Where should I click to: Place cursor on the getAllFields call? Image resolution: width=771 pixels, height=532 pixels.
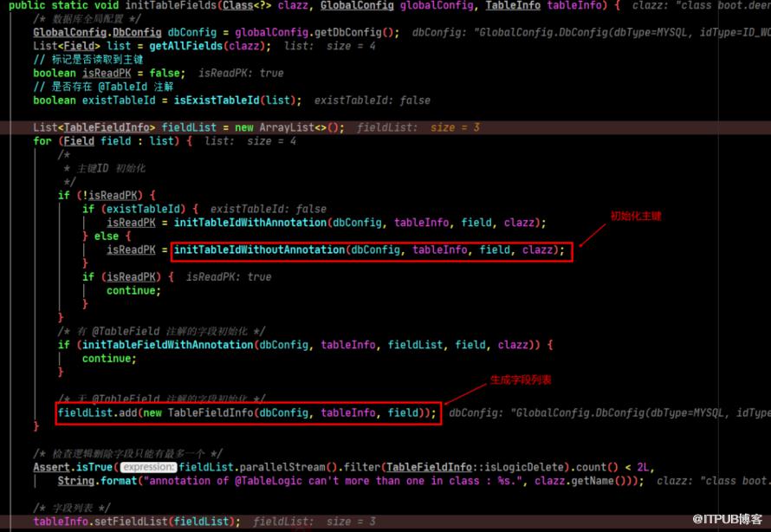pos(186,46)
